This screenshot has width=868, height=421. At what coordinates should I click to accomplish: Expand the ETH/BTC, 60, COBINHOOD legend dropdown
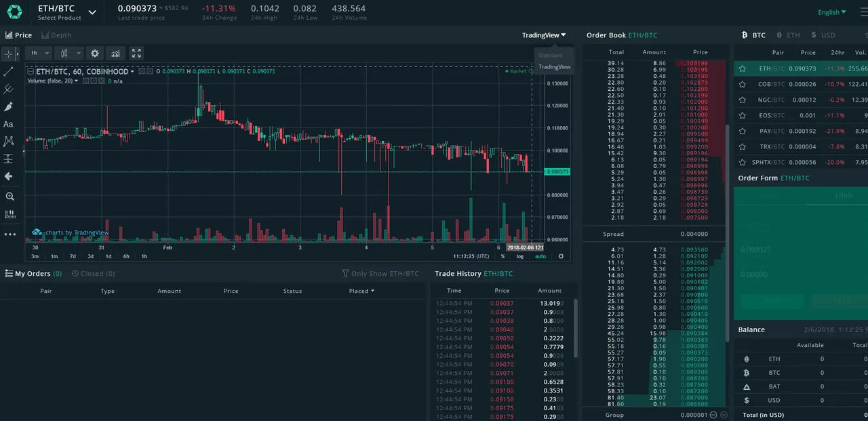tap(132, 71)
